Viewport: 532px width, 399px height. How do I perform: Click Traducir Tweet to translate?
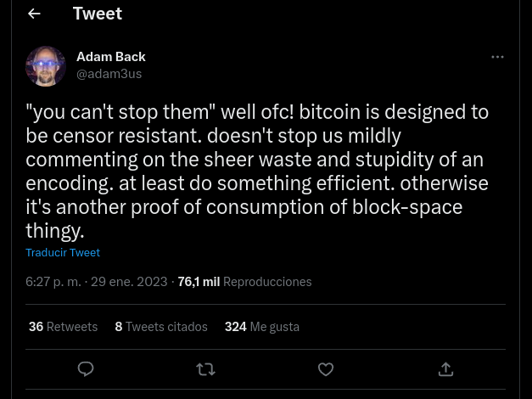63,252
